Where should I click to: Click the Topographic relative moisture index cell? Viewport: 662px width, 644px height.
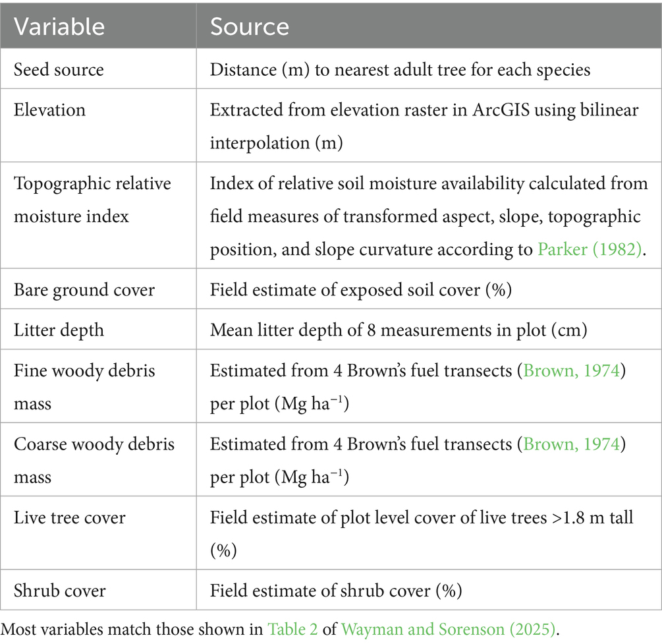[92, 199]
